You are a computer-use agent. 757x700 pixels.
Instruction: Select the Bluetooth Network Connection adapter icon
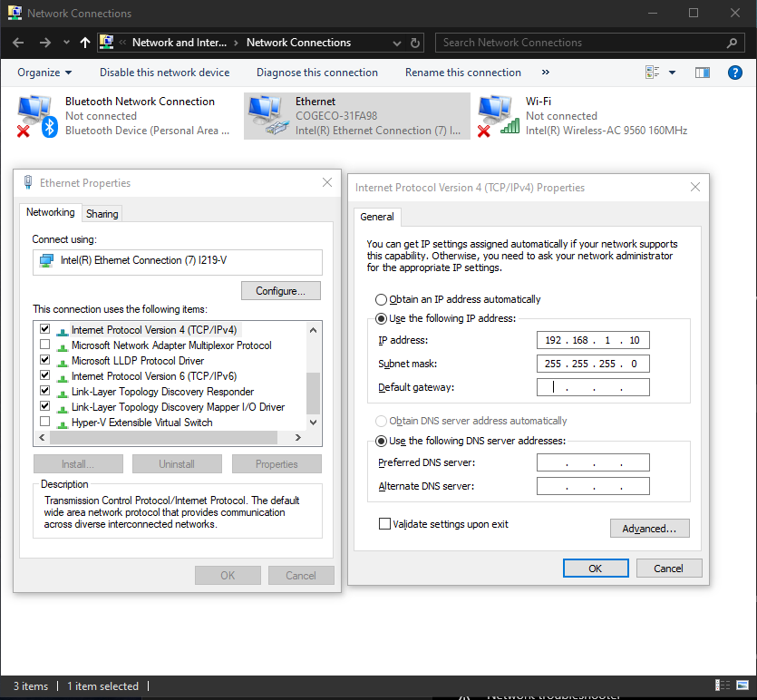point(35,115)
